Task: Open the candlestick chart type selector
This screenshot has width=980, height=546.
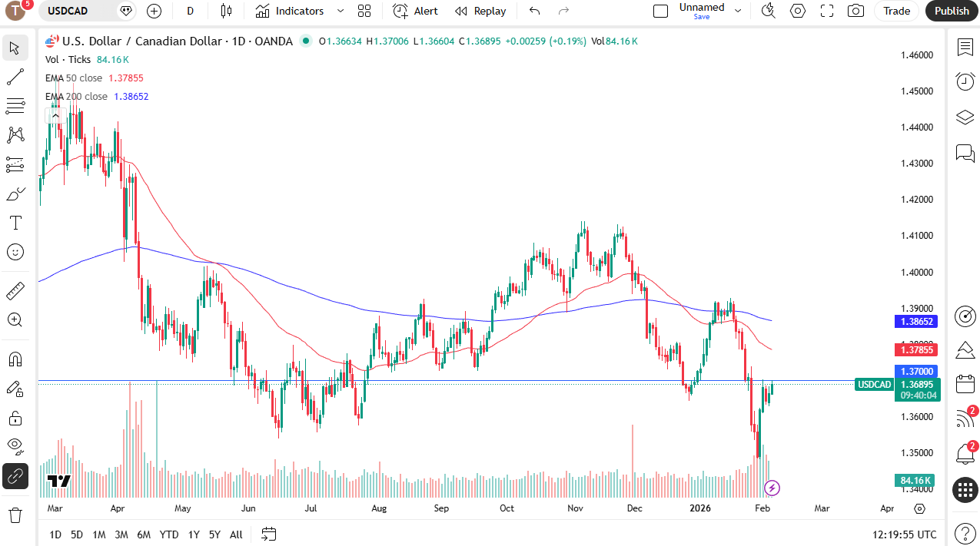Action: (226, 11)
